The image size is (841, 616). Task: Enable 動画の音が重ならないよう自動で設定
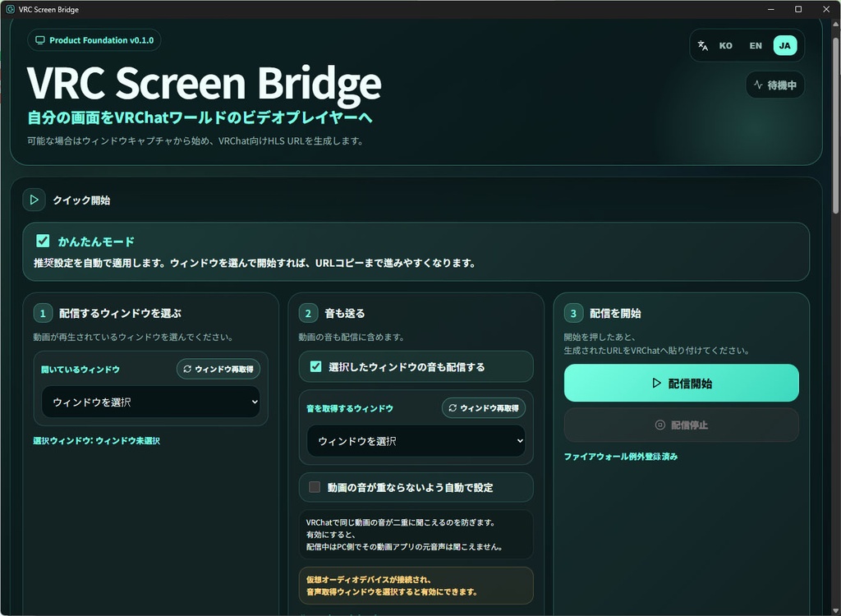coord(315,487)
